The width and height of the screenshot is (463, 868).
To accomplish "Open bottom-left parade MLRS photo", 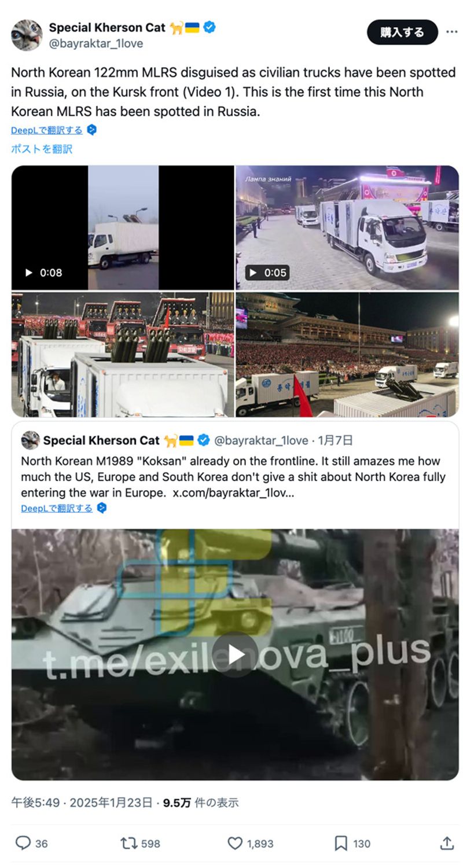I will tap(123, 354).
